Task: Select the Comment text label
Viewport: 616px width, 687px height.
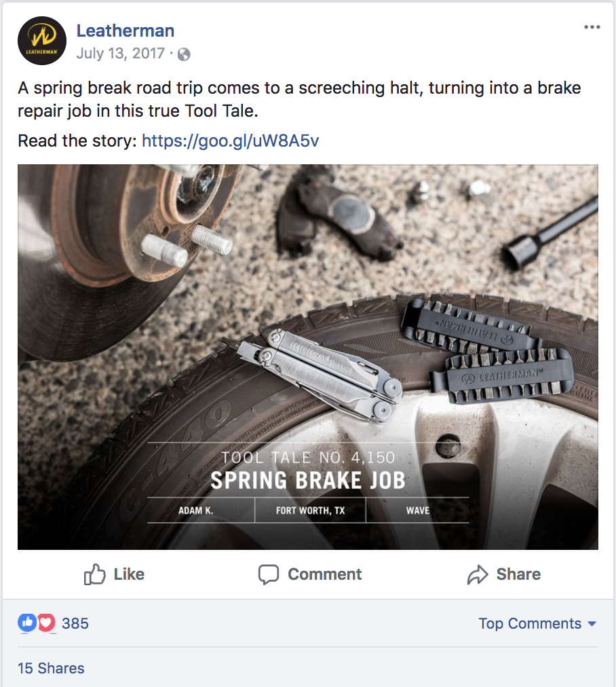Action: click(x=325, y=574)
